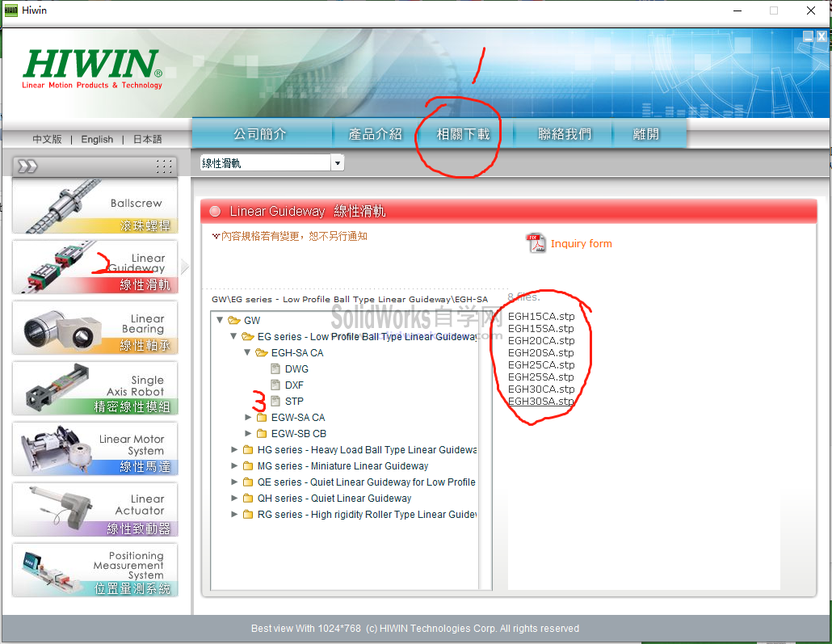Image resolution: width=832 pixels, height=644 pixels.
Task: Click the Linear Actuator sidebar icon
Action: tap(95, 509)
